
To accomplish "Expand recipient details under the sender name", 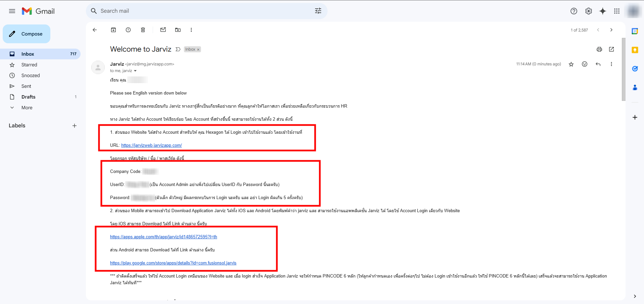I will pos(135,71).
